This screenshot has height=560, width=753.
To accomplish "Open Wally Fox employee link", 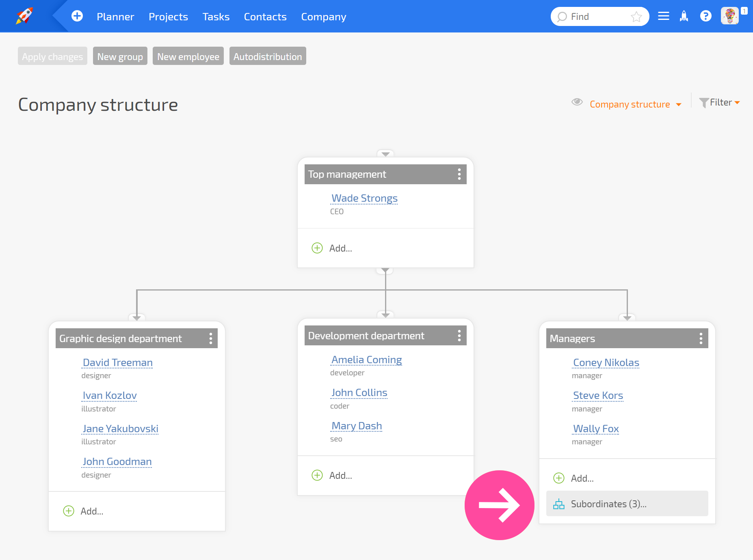I will click(596, 429).
